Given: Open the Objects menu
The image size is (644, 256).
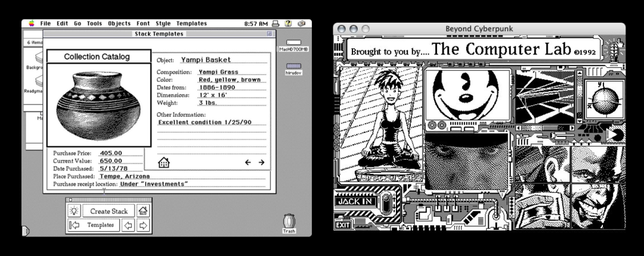Looking at the screenshot, I should pos(119,23).
